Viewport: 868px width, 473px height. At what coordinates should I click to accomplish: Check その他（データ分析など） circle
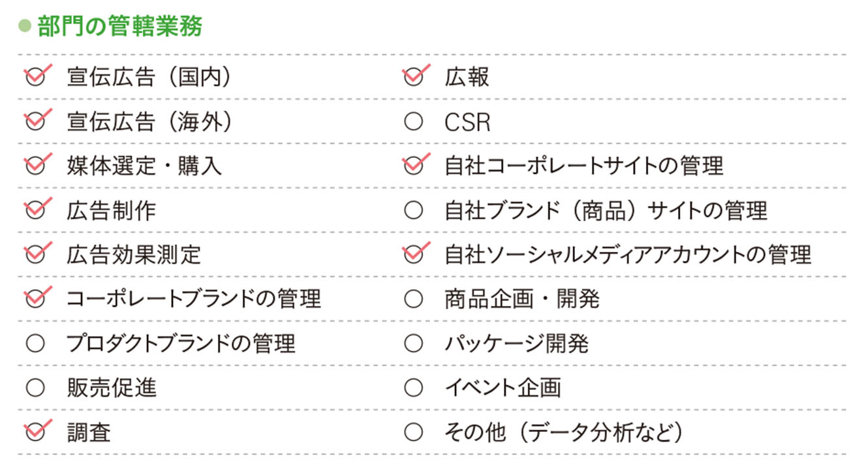tap(414, 431)
